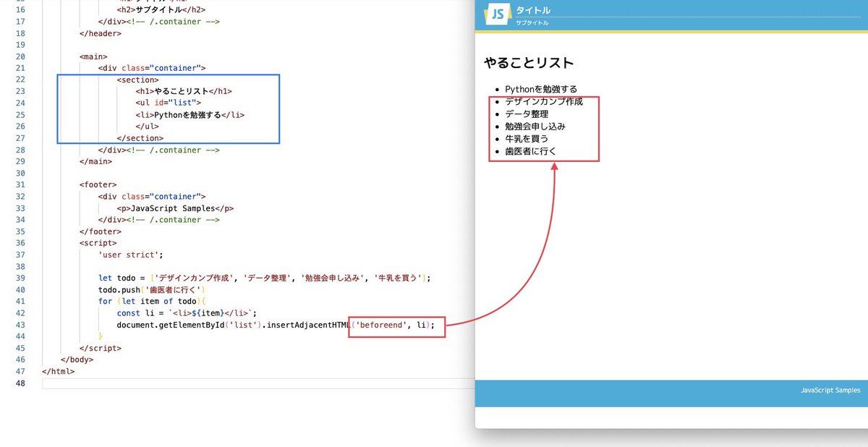Click the </ul> closing tag in the editor
This screenshot has width=868, height=447.
tap(147, 126)
